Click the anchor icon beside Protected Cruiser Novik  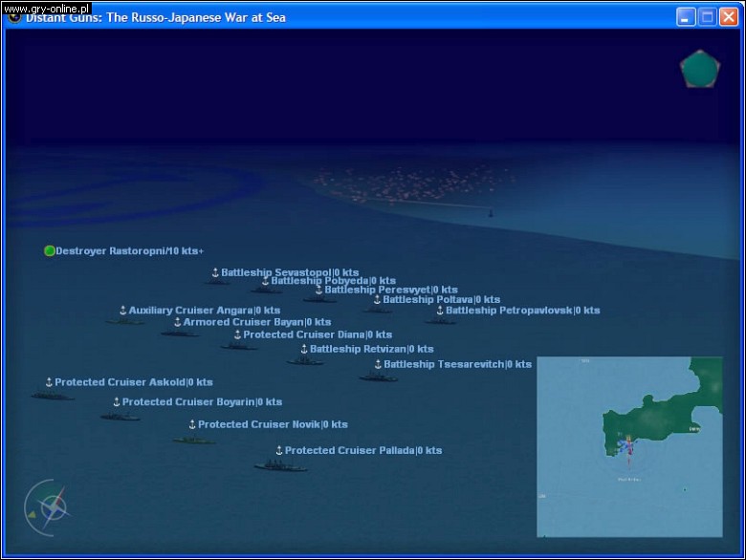tap(192, 424)
